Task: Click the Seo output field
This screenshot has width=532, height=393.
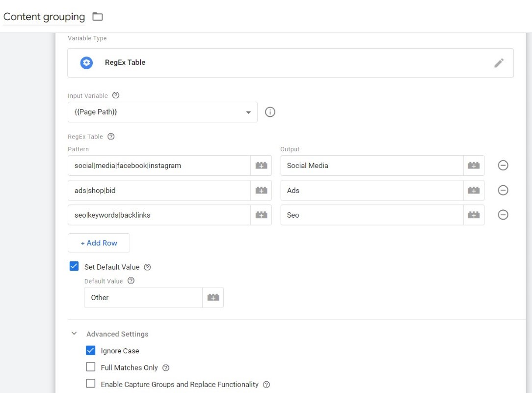Action: pyautogui.click(x=372, y=215)
